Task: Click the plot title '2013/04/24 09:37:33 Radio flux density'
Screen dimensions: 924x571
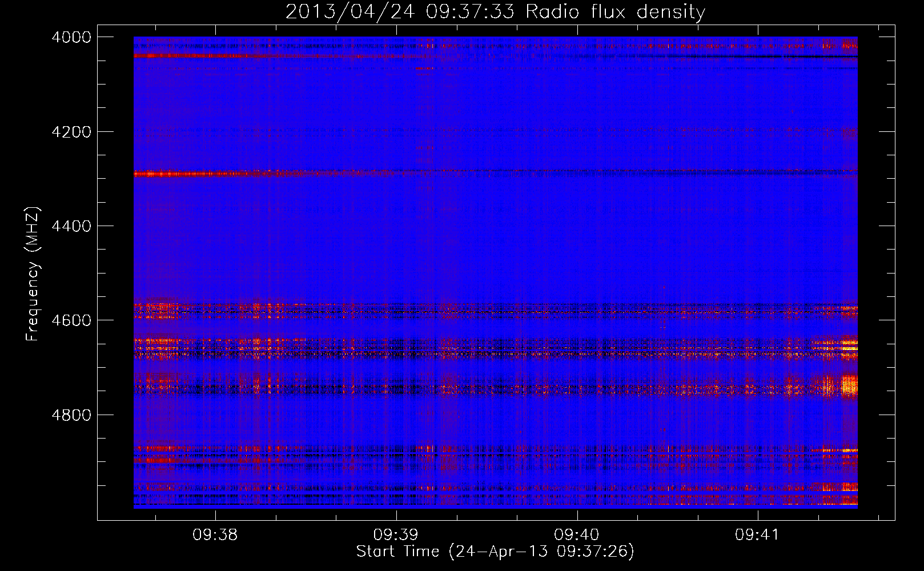Action: pos(495,11)
